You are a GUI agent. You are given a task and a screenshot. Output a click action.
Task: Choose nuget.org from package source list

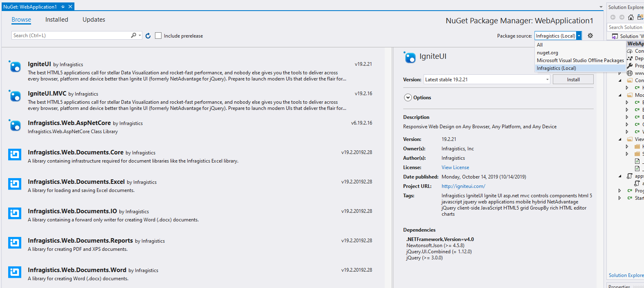click(547, 53)
